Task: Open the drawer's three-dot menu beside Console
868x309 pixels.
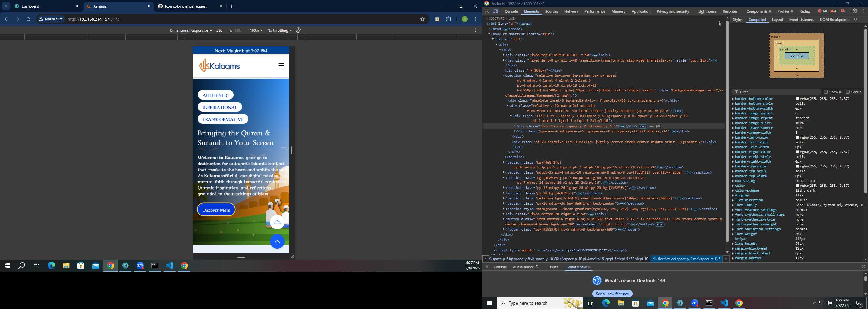Action: (487, 267)
